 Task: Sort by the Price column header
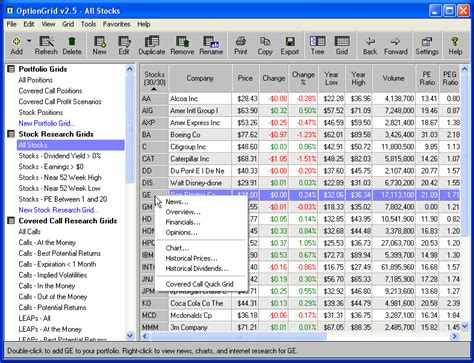pos(245,78)
